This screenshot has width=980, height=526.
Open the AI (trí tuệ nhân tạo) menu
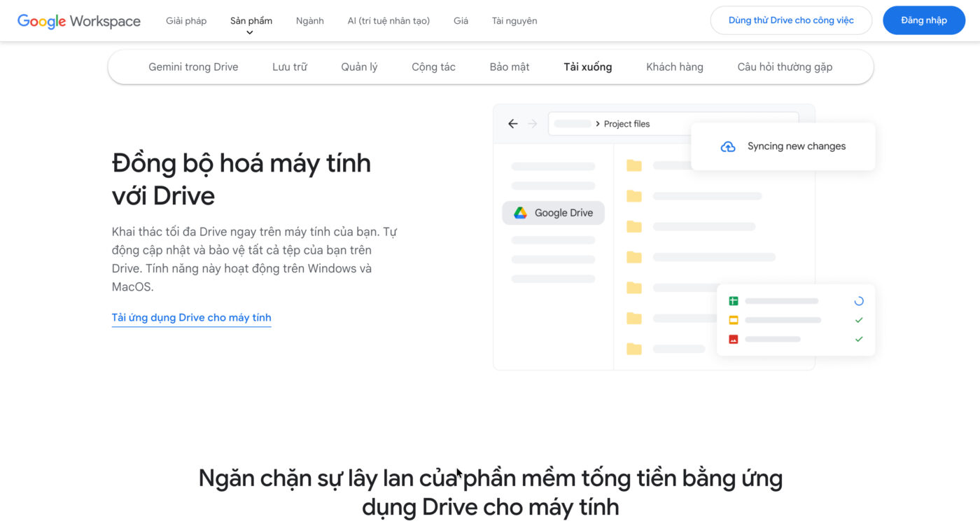(x=388, y=21)
